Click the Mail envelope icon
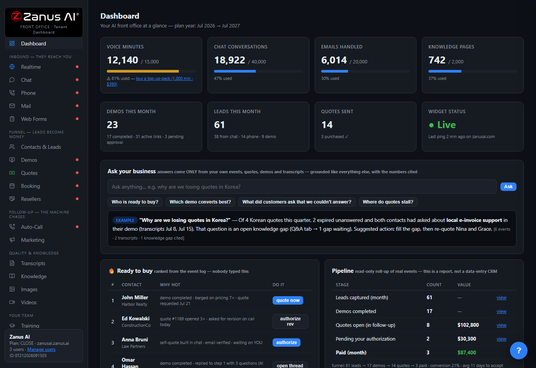Screen dimensions: 536x368 (x=12, y=106)
